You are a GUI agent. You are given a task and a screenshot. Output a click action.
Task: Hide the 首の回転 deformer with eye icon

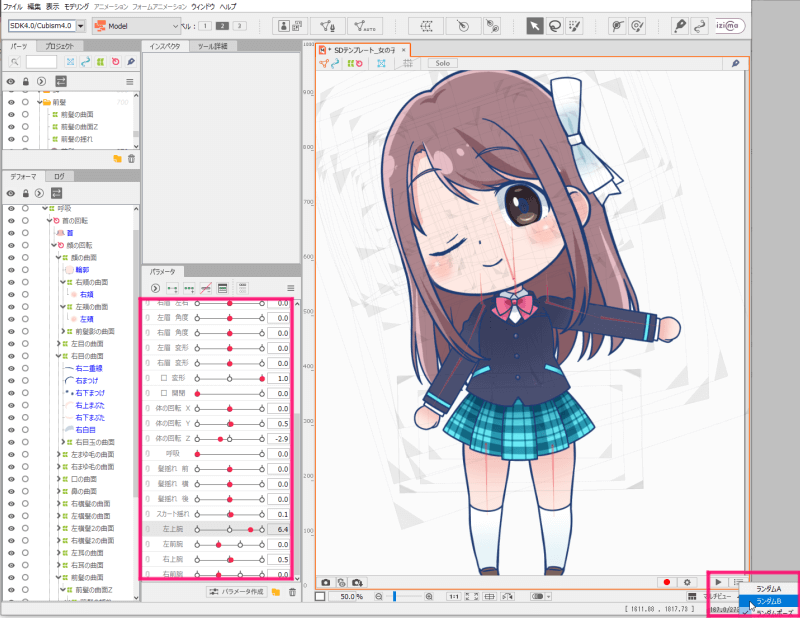(x=11, y=221)
